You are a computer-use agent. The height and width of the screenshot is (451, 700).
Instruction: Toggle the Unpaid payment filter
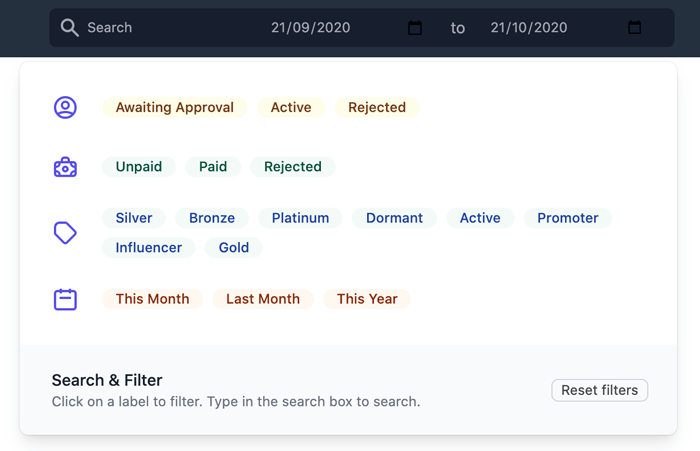(139, 167)
